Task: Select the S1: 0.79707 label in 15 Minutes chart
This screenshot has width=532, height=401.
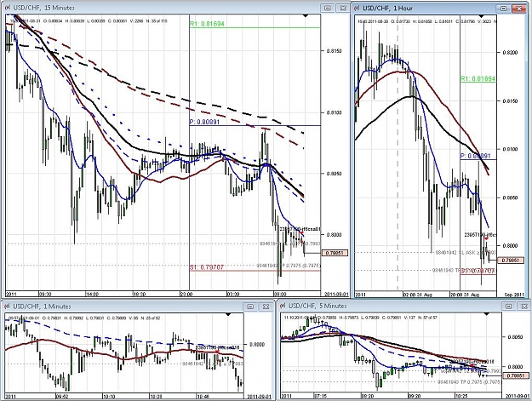Action: click(207, 267)
